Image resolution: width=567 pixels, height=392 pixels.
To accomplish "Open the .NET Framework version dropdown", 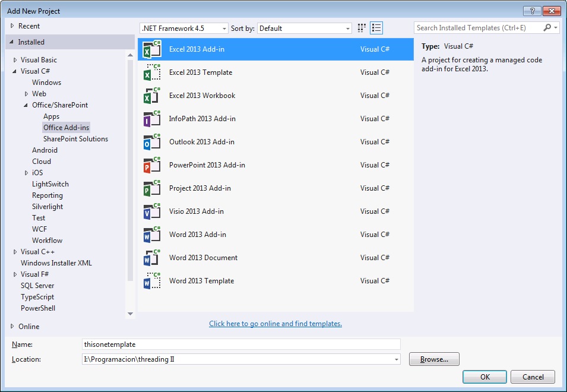I will [183, 28].
